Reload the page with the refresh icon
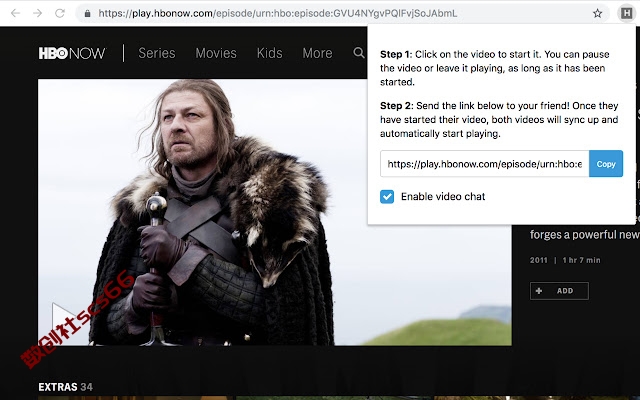The image size is (640, 400). 60,13
